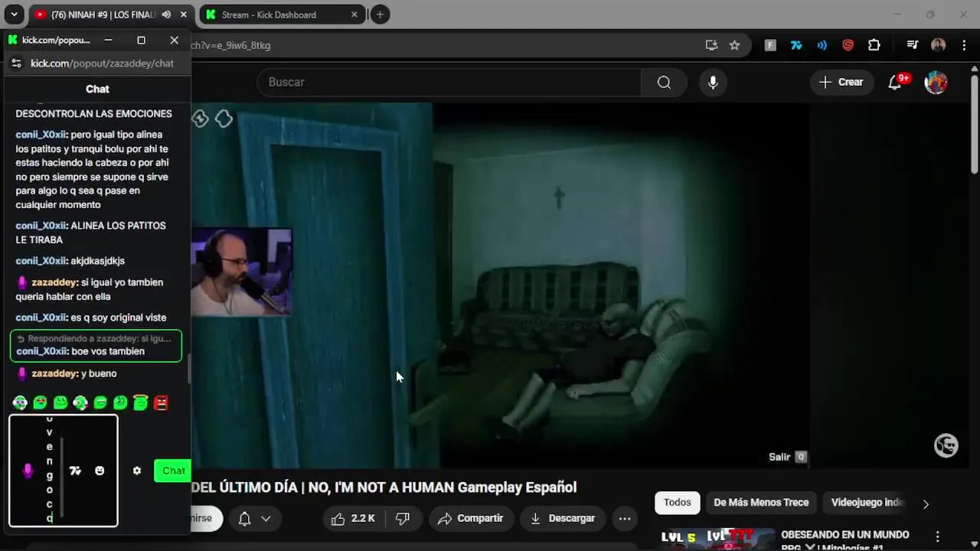
Task: Open 7TV emote picker in chat box
Action: coord(75,471)
